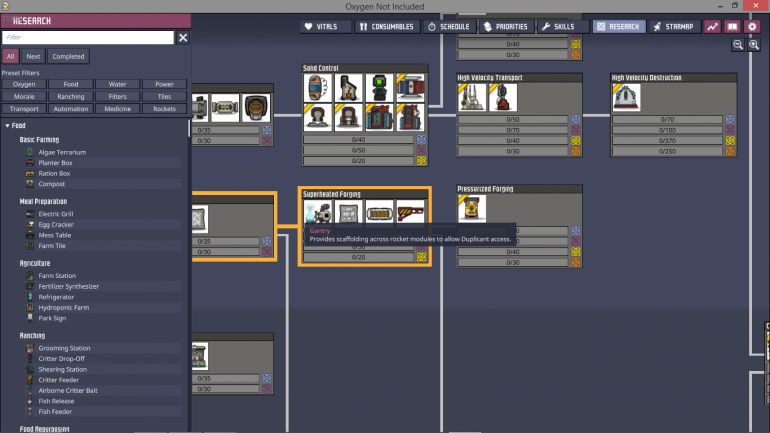The width and height of the screenshot is (770, 433).
Task: Select Hydroponic Farm in the list
Action: pyautogui.click(x=103, y=307)
